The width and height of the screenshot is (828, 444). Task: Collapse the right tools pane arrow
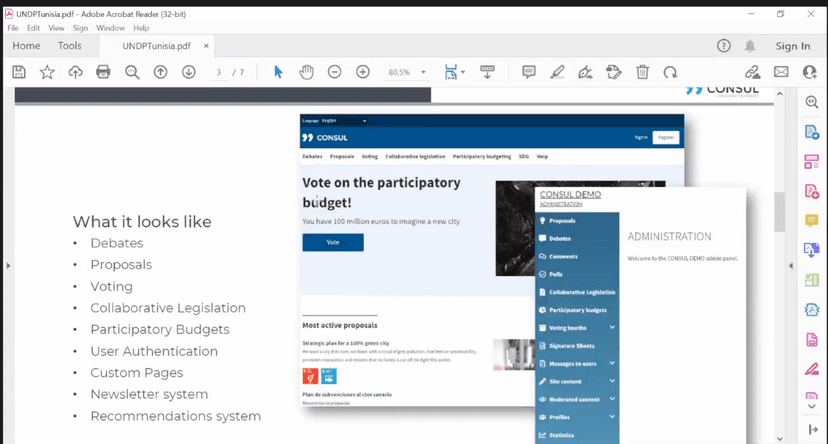(791, 266)
